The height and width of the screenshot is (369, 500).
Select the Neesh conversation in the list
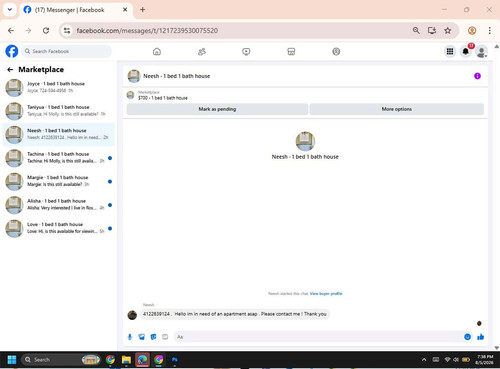click(59, 134)
